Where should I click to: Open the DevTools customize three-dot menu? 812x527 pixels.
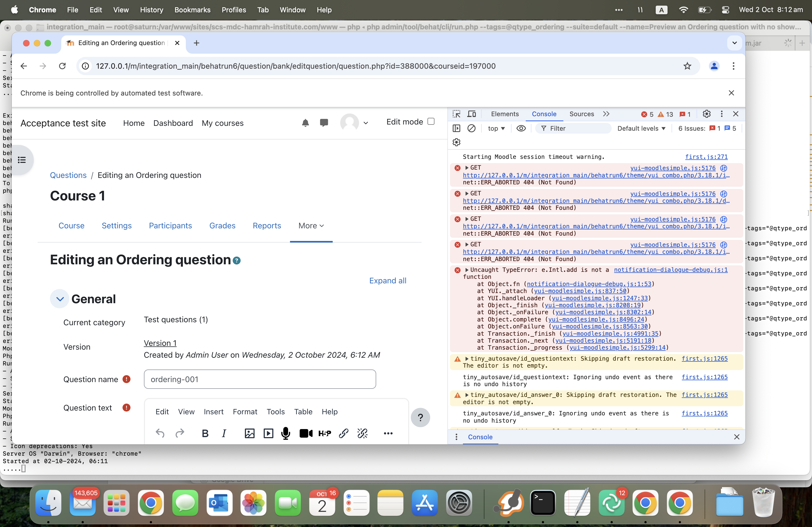722,114
